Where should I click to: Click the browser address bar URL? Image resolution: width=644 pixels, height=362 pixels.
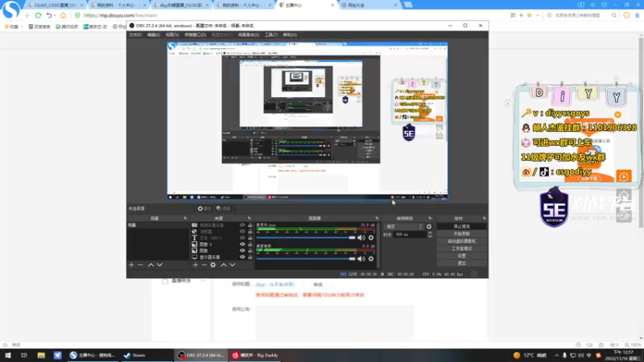[120, 15]
